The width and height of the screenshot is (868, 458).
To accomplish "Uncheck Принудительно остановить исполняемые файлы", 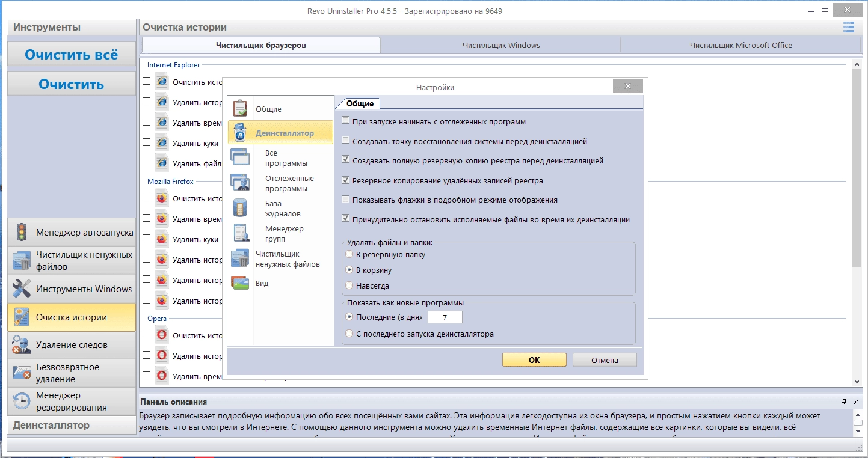I will tap(345, 219).
